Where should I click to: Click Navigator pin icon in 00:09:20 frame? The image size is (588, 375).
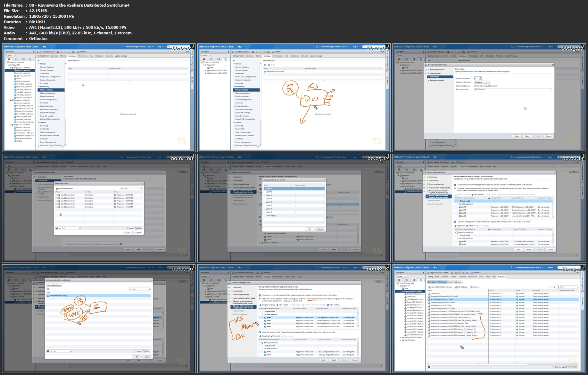tap(424, 273)
